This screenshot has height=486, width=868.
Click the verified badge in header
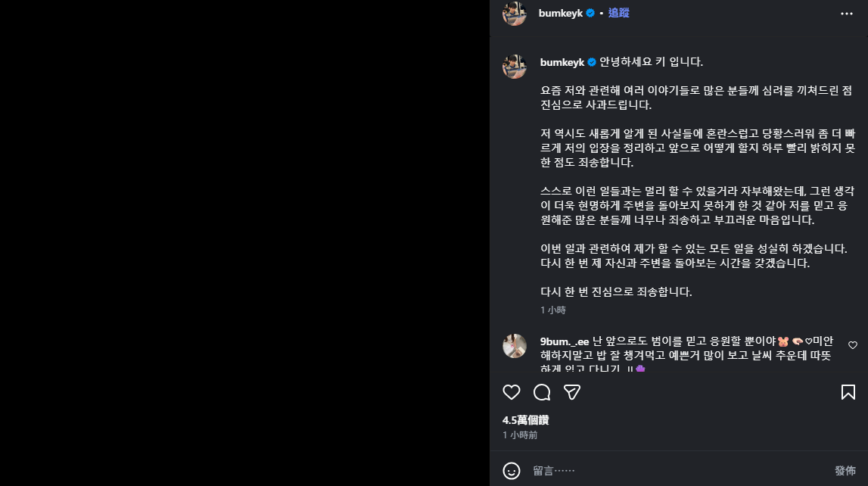pos(590,13)
